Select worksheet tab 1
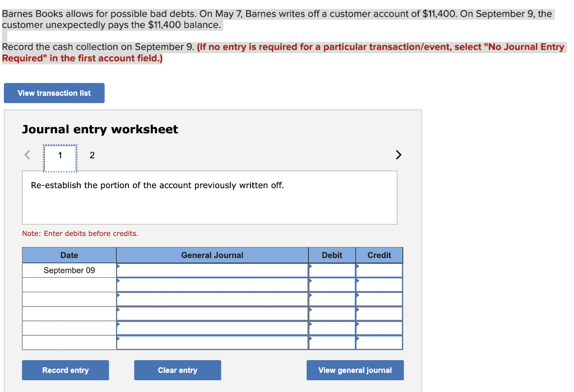The width and height of the screenshot is (574, 392). (x=60, y=158)
